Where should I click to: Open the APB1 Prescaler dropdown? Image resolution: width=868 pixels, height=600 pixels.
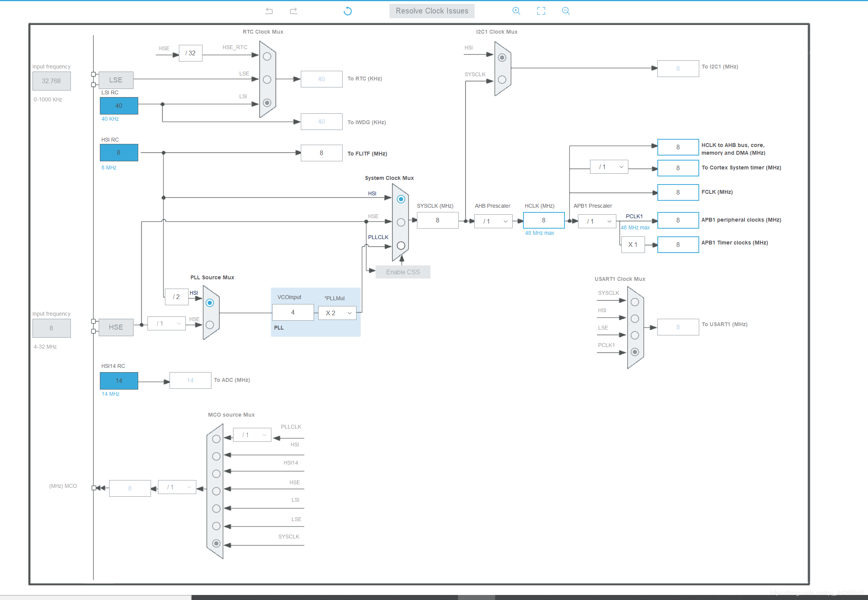pyautogui.click(x=597, y=221)
